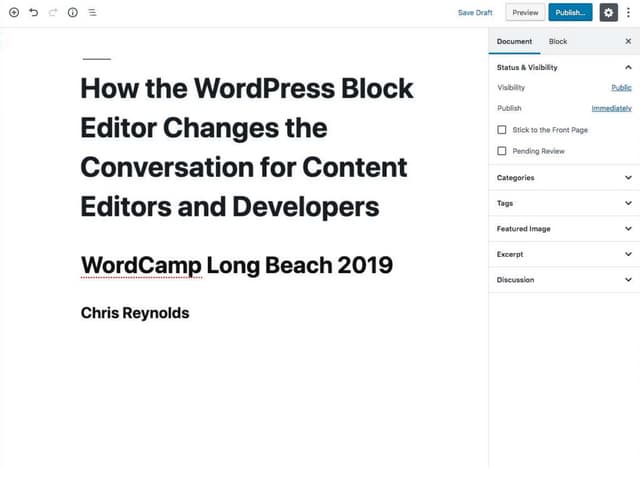
Task: Click the Redo arrow icon
Action: coord(53,13)
